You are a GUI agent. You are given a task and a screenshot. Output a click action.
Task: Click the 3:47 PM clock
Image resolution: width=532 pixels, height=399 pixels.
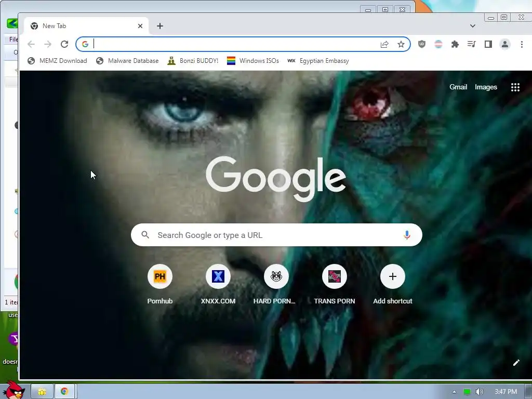tap(506, 392)
